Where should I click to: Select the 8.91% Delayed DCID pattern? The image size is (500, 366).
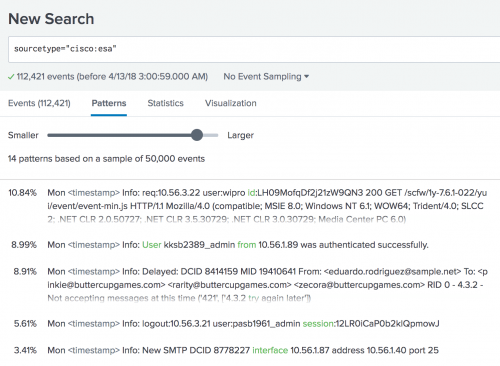point(250,285)
